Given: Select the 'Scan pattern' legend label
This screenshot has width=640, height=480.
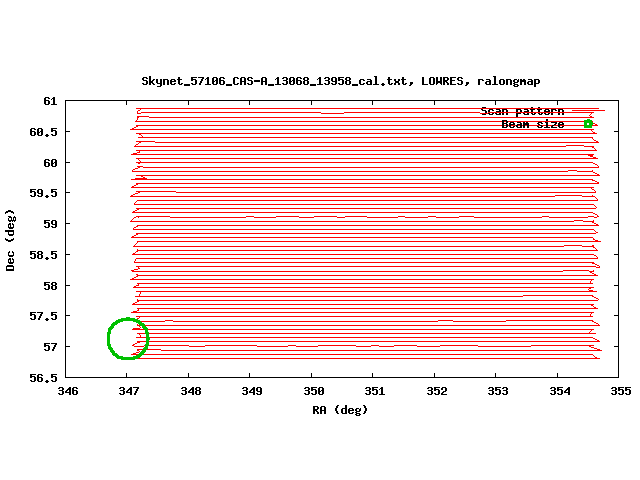Looking at the screenshot, I should click(x=522, y=111).
